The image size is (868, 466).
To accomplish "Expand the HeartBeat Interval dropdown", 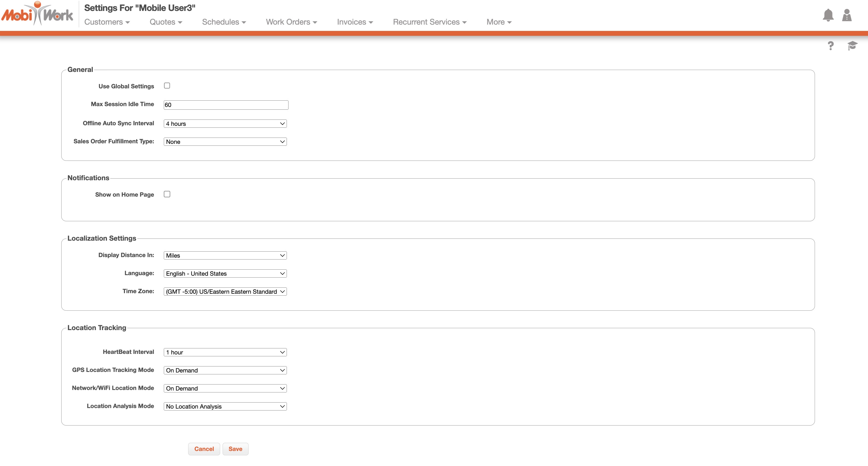I will pyautogui.click(x=225, y=352).
